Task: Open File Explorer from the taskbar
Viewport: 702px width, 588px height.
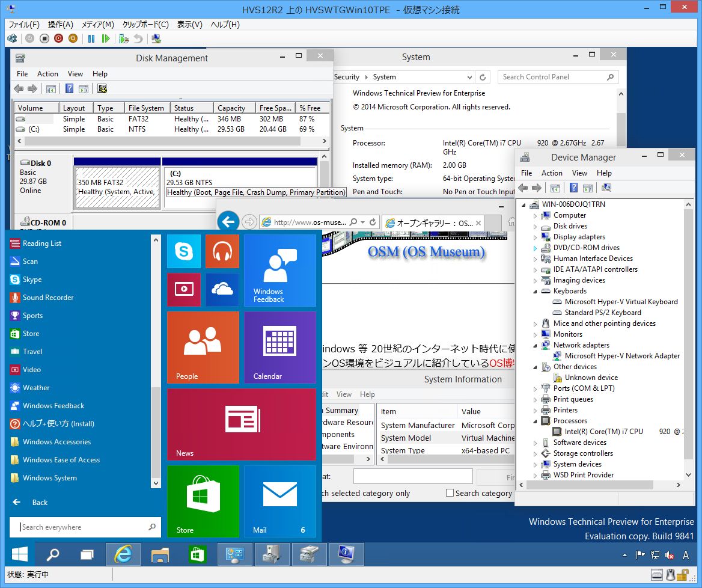Action: (x=160, y=554)
